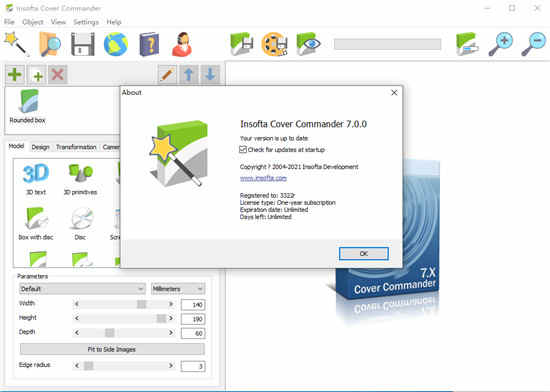Image resolution: width=550 pixels, height=392 pixels.
Task: Open the help book icon
Action: coord(149,44)
